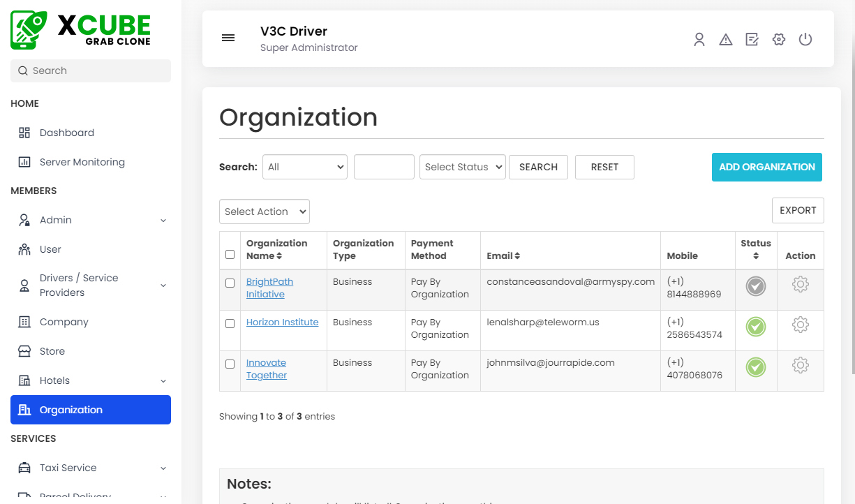Image resolution: width=855 pixels, height=504 pixels.
Task: Open the Horizon Institute organization link
Action: pos(283,322)
